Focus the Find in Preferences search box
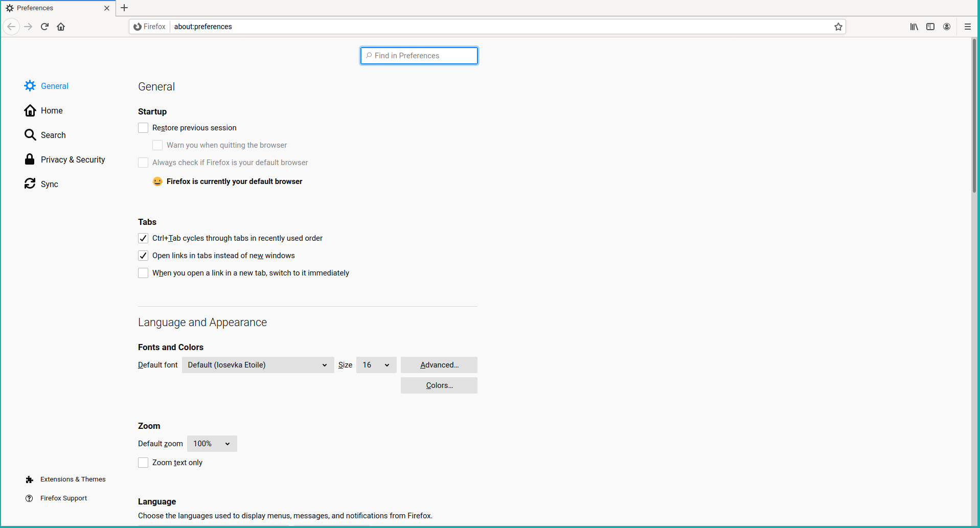The height and width of the screenshot is (528, 980). (419, 56)
